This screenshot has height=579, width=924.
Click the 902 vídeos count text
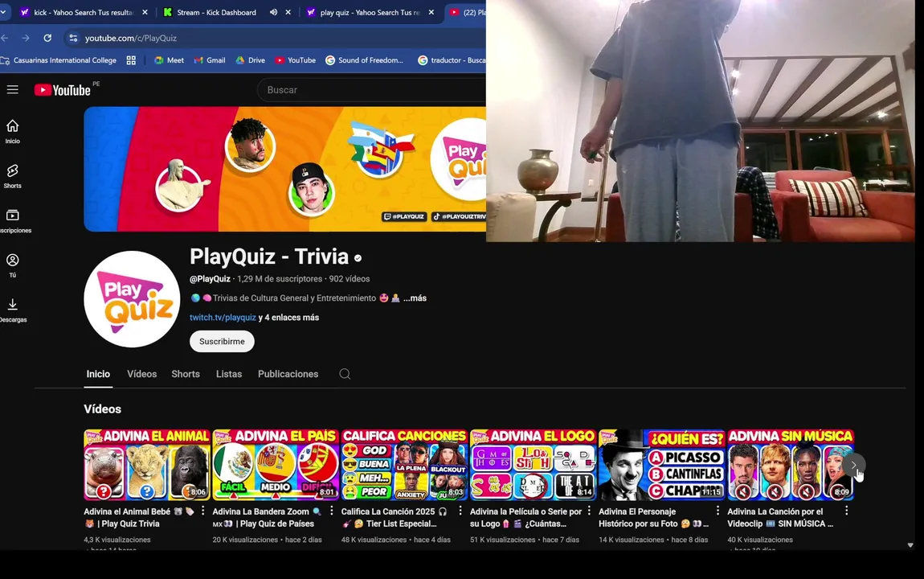pos(350,279)
